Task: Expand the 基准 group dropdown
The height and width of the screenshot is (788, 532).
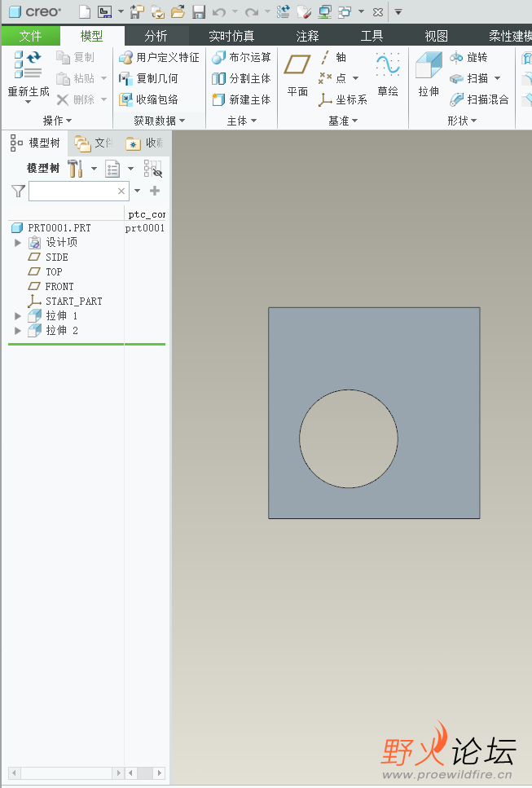Action: (343, 121)
